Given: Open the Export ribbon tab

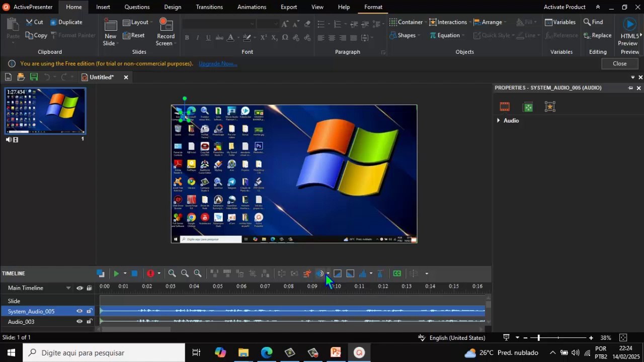Looking at the screenshot, I should click(x=289, y=7).
